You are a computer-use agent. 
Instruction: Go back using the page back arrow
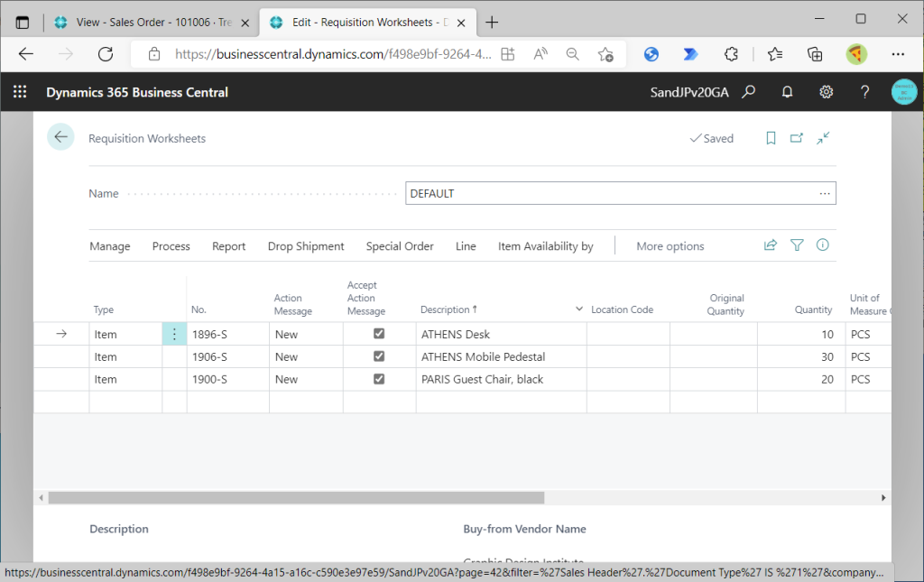(60, 137)
